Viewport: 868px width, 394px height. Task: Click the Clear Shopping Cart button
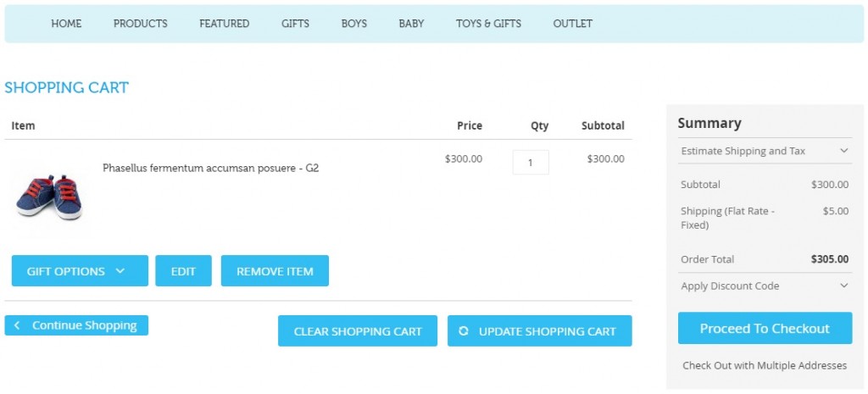358,331
